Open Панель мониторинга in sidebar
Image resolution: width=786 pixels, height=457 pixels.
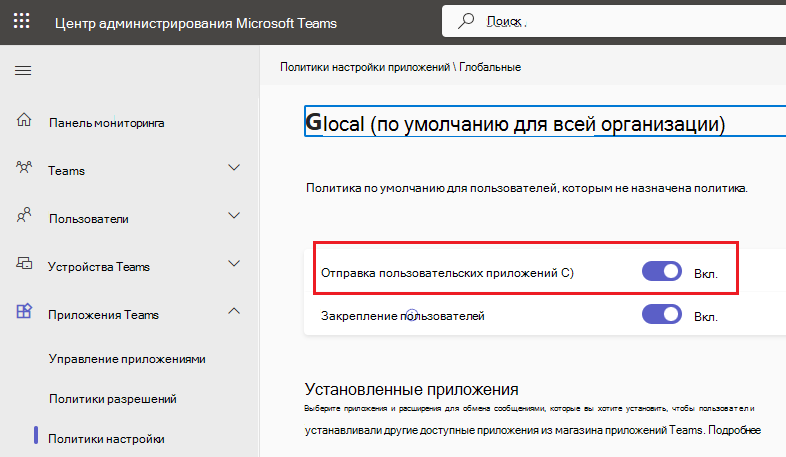click(x=106, y=123)
